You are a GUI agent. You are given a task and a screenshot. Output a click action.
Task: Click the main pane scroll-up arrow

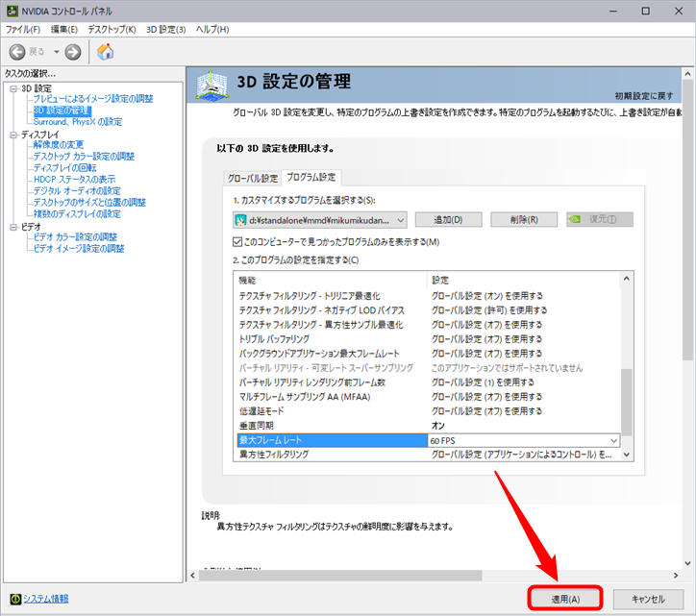coord(687,74)
